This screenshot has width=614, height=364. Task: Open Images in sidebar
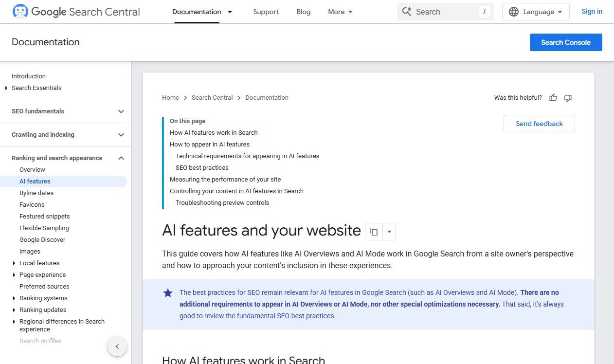pyautogui.click(x=30, y=252)
